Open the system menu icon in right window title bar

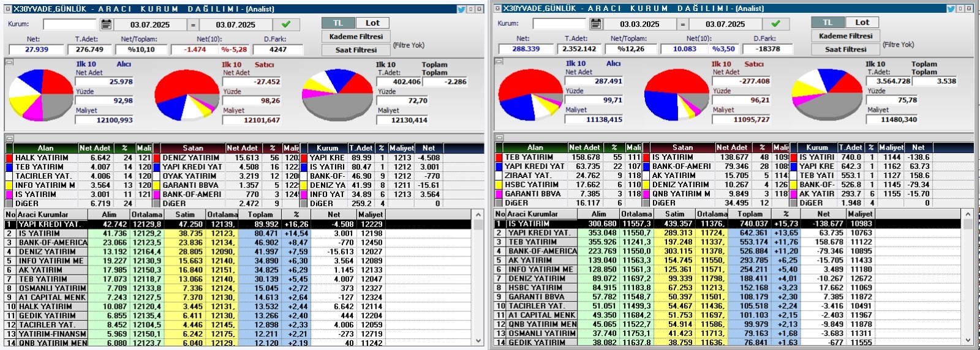[x=497, y=9]
